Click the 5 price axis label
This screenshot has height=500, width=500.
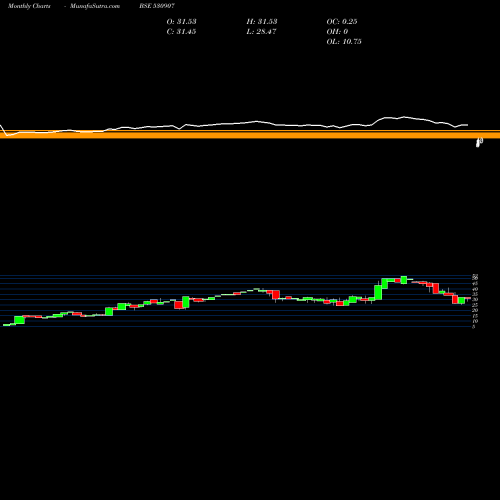click(474, 327)
